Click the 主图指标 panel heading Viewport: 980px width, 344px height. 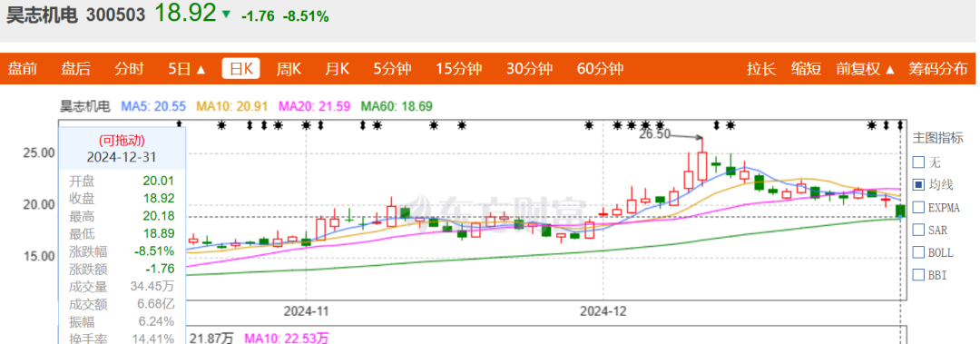938,138
